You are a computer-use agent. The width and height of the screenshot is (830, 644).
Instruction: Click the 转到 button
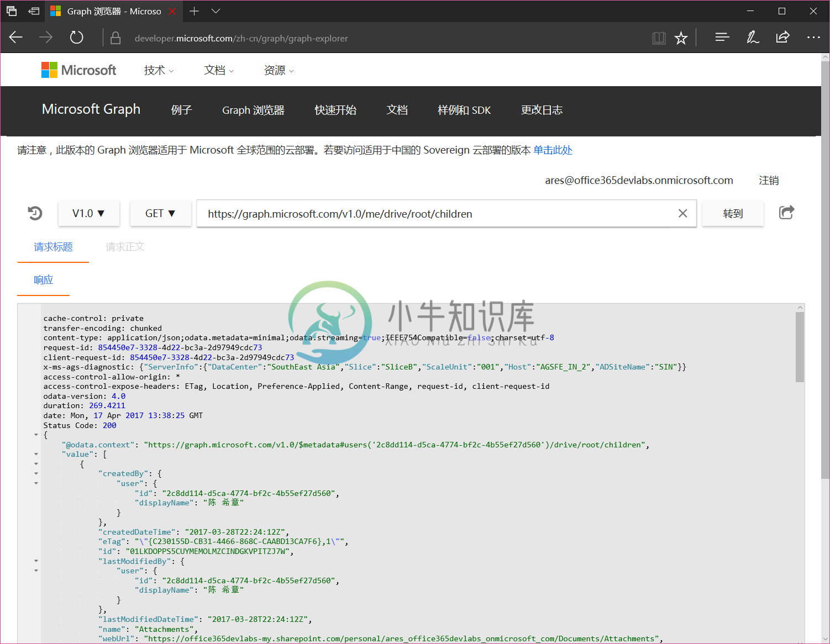click(x=733, y=213)
